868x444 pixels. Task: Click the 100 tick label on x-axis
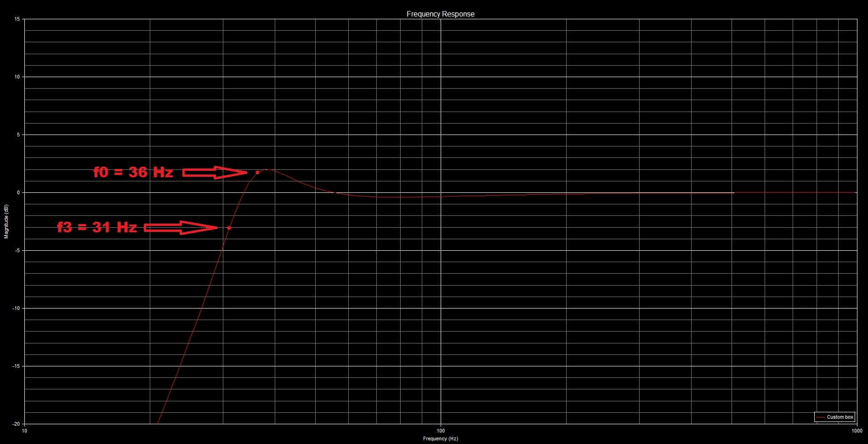[441, 431]
